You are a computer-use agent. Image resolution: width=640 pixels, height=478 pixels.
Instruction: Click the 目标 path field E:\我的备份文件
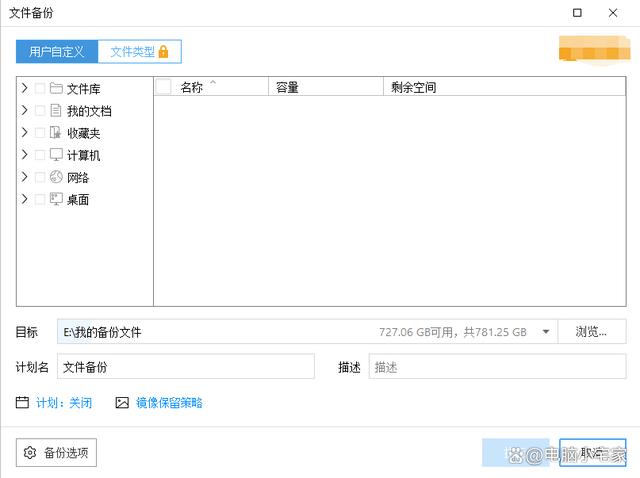click(x=307, y=332)
